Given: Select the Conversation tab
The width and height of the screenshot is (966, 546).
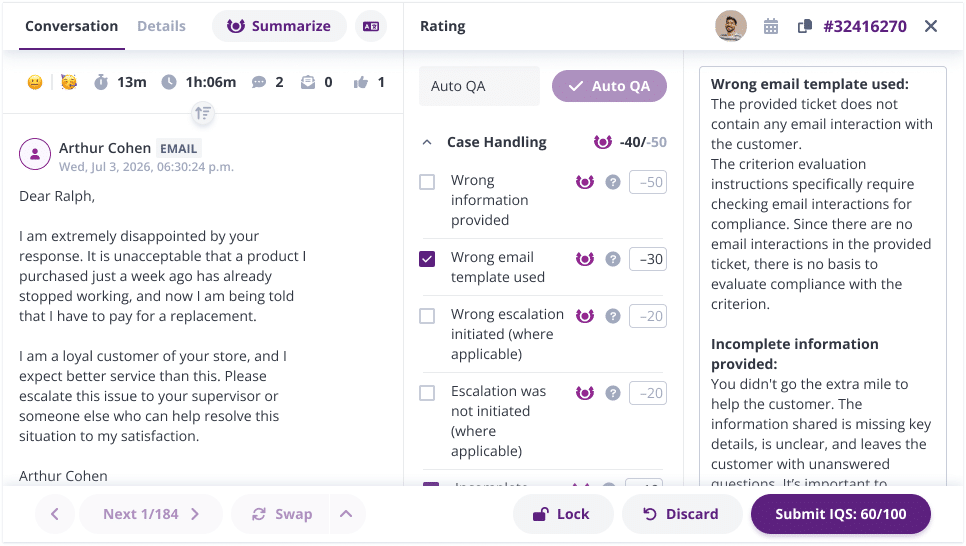Looking at the screenshot, I should (71, 26).
